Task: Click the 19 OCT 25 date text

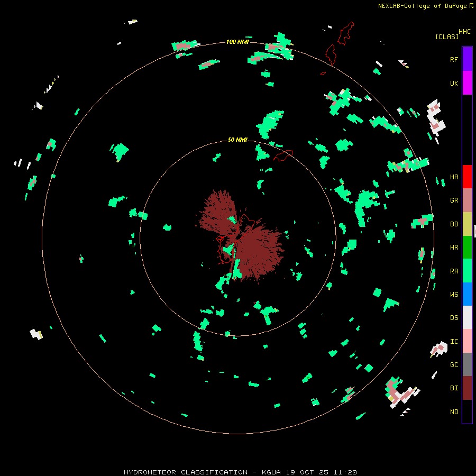Action: tap(307, 472)
